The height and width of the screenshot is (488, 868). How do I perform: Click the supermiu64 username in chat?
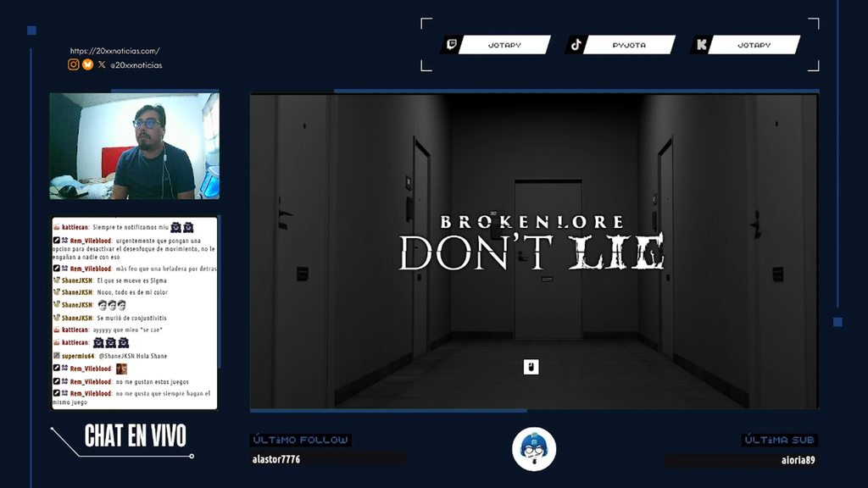point(78,357)
